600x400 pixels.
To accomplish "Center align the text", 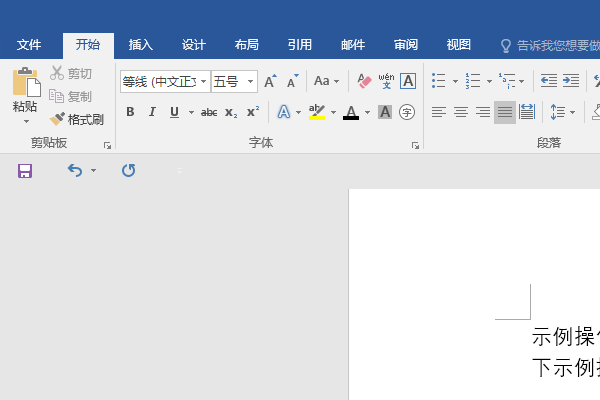I will [x=461, y=112].
